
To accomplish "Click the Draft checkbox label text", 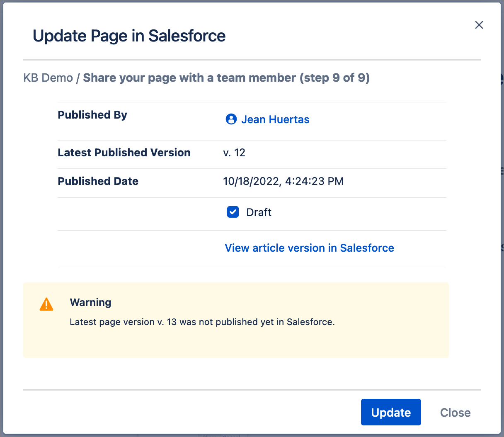I will pos(259,212).
